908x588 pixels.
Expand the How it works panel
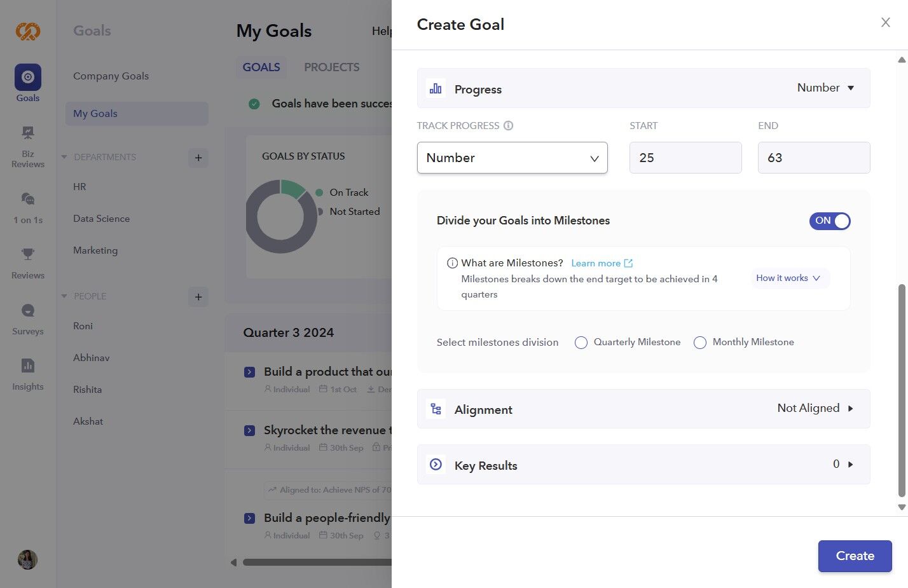(x=789, y=278)
